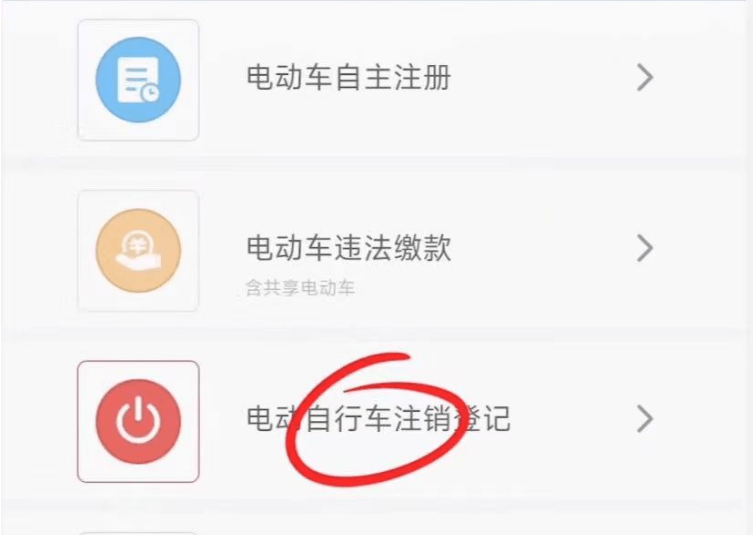
Task: Select the white tile around blue icon
Action: pos(138,80)
